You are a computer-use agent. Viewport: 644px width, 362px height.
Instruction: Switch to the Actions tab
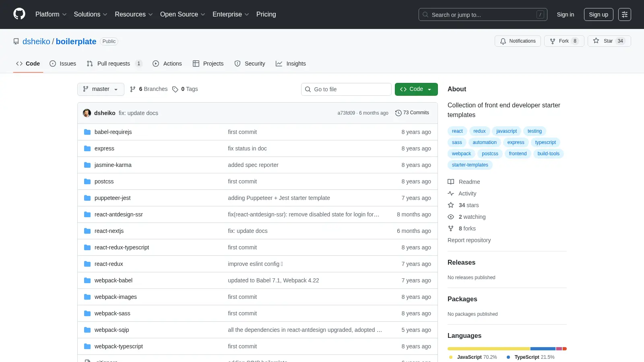click(x=167, y=64)
